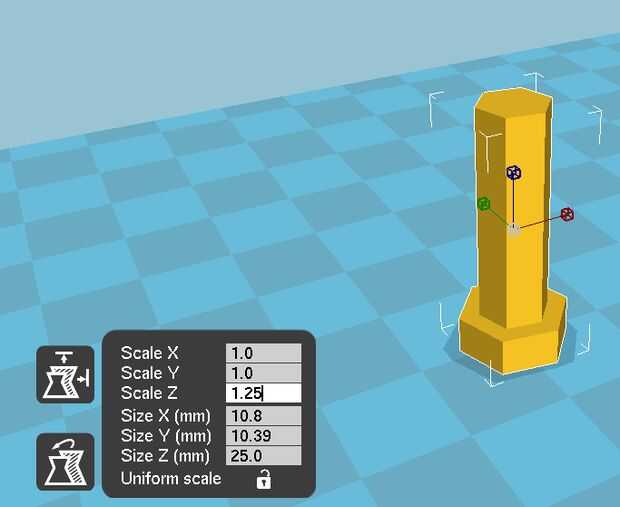The height and width of the screenshot is (507, 620).
Task: Click the Scale X label
Action: coord(149,353)
